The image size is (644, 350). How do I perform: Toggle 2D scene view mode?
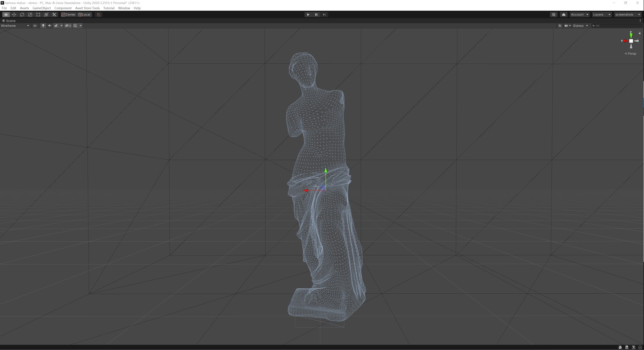[x=35, y=26]
